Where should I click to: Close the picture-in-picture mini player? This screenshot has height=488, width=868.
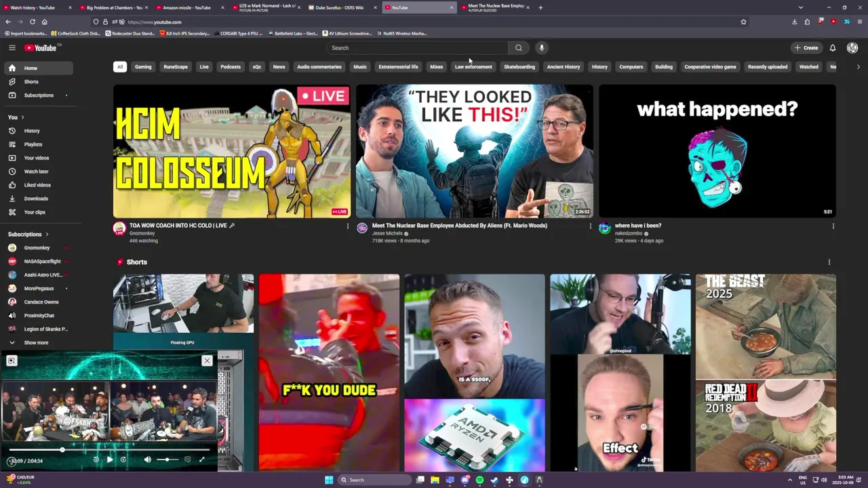click(x=207, y=361)
